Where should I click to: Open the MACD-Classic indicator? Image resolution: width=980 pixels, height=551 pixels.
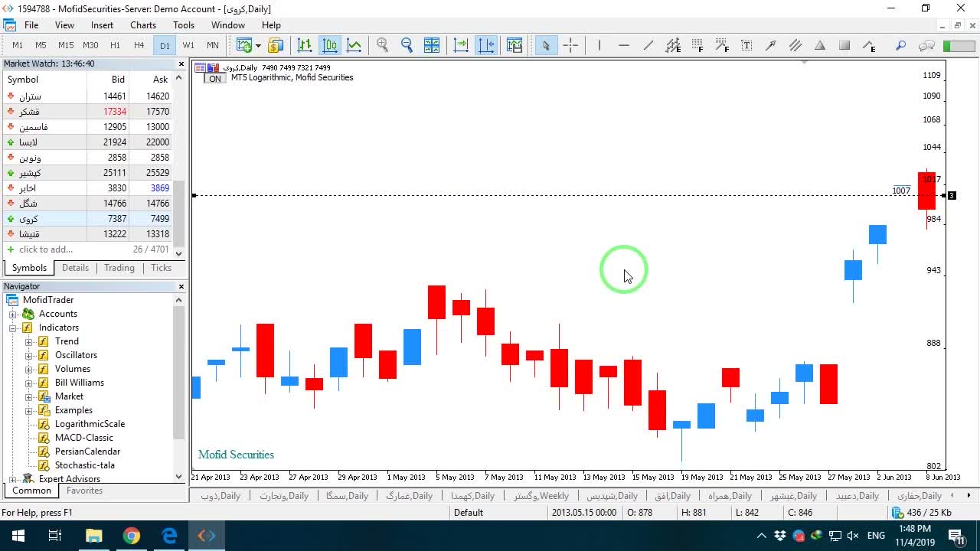[x=84, y=438]
